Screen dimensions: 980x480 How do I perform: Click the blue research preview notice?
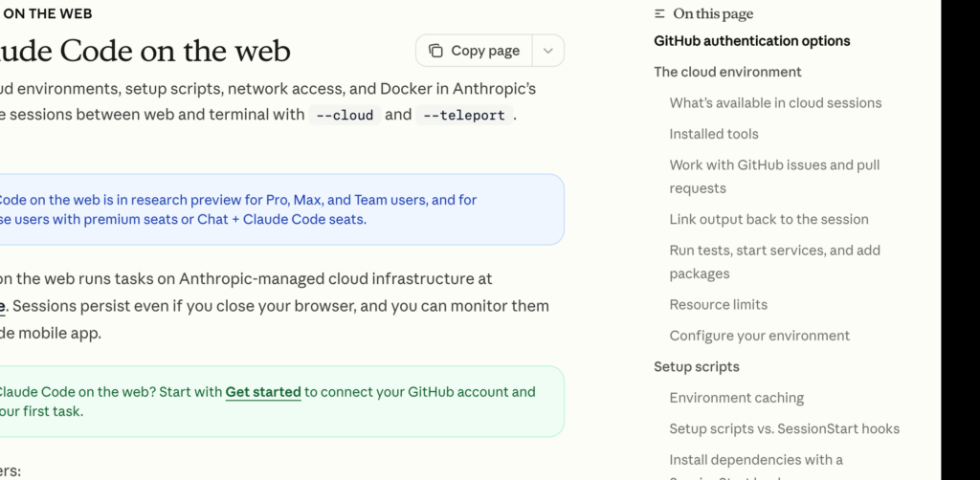(x=282, y=209)
